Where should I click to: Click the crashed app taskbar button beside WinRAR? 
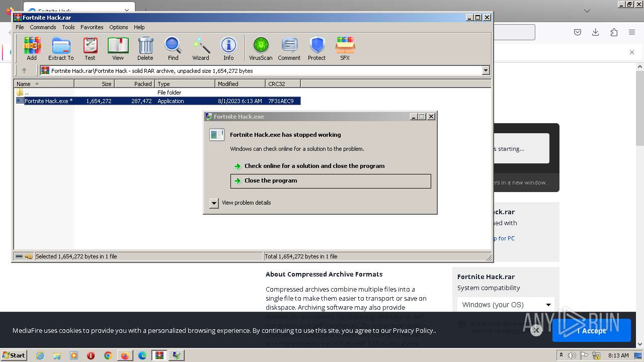tap(177, 355)
